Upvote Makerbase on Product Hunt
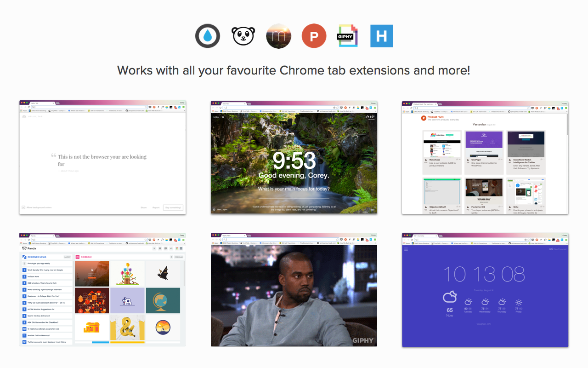Image resolution: width=588 pixels, height=368 pixels. pos(425,161)
